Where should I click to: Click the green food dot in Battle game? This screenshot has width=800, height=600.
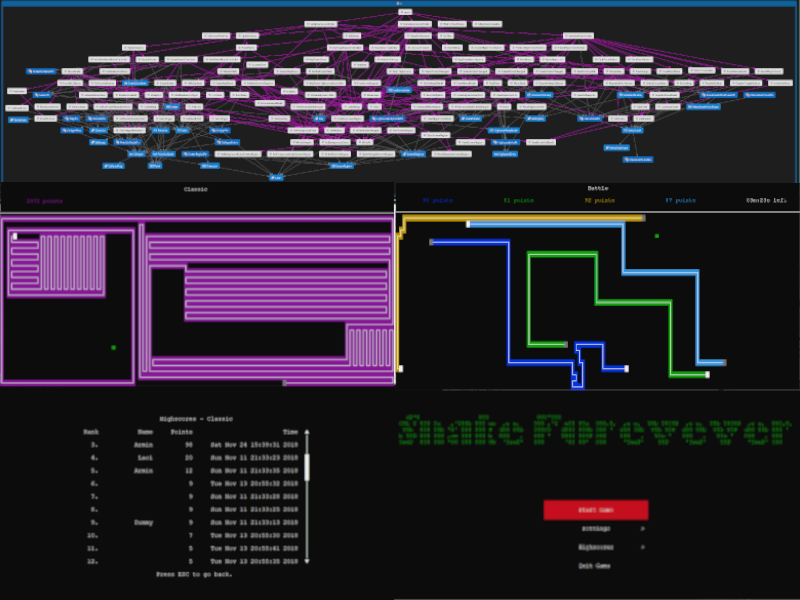coord(656,236)
